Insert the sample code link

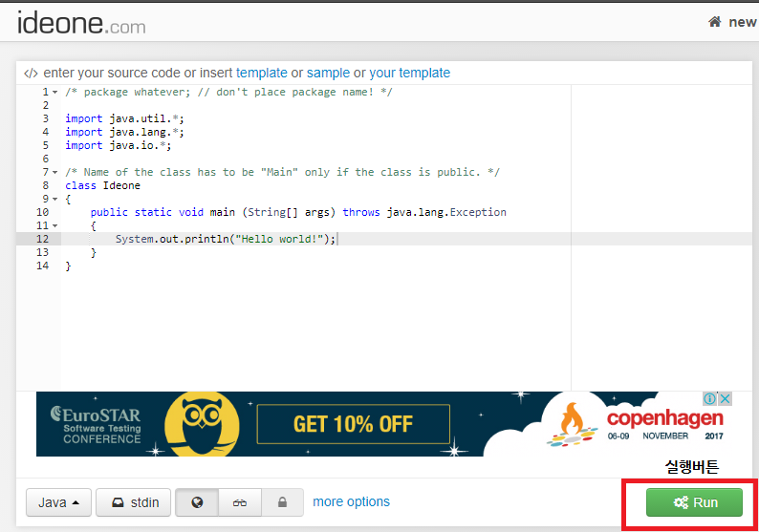pyautogui.click(x=328, y=73)
